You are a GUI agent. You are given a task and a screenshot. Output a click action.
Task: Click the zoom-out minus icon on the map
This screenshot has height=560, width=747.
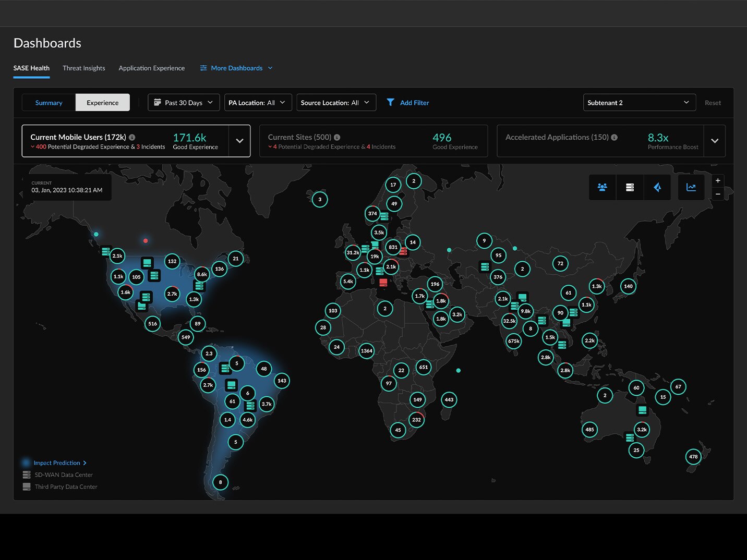(718, 193)
